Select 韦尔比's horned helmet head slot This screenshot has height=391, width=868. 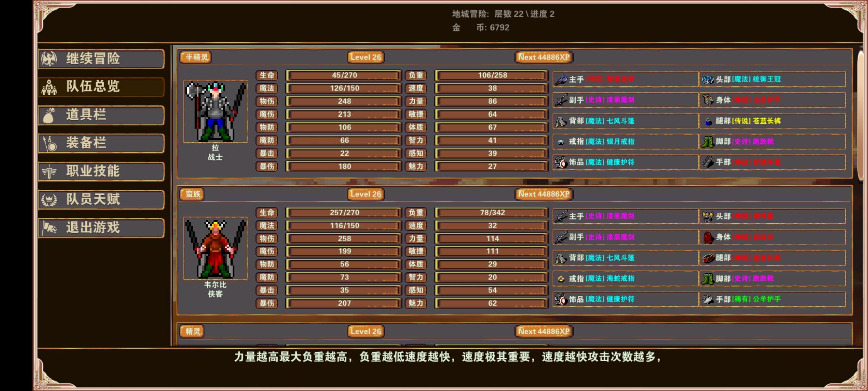[773, 216]
